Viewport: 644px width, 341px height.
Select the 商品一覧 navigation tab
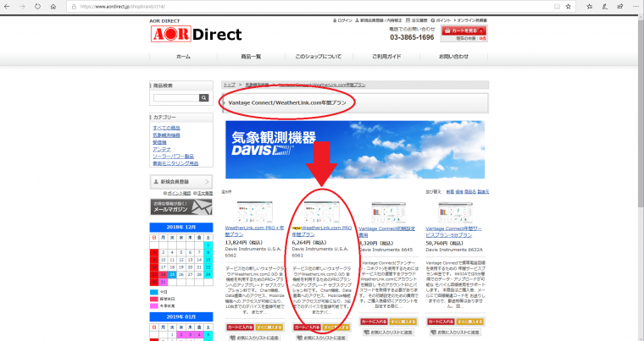point(251,57)
